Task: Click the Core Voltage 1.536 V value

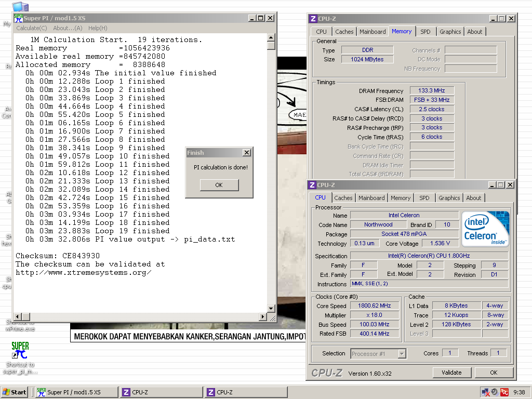Action: point(440,243)
